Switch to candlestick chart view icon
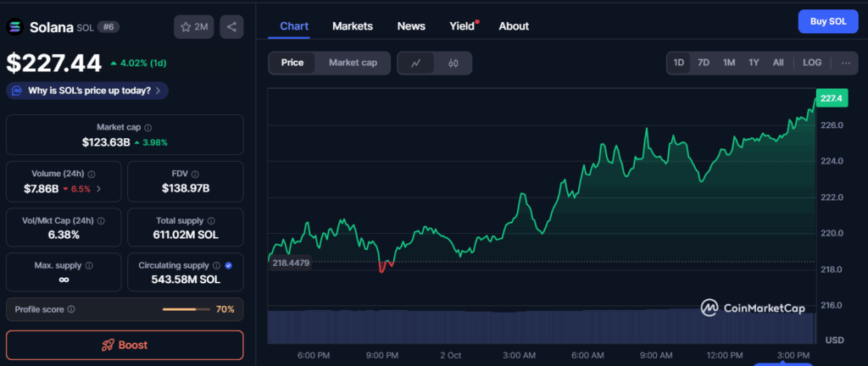The height and width of the screenshot is (366, 868). (453, 63)
